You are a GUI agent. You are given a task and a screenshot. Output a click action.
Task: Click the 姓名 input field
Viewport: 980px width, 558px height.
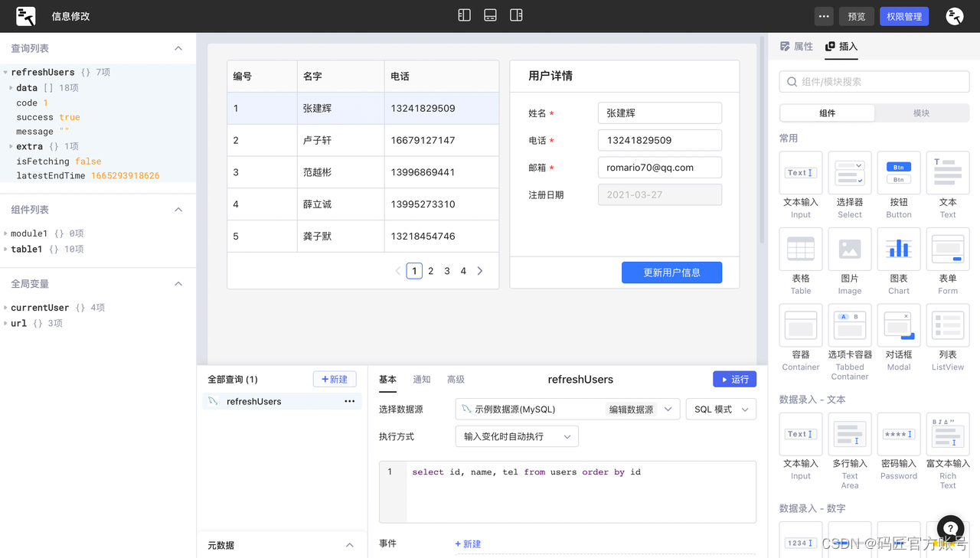coord(660,113)
